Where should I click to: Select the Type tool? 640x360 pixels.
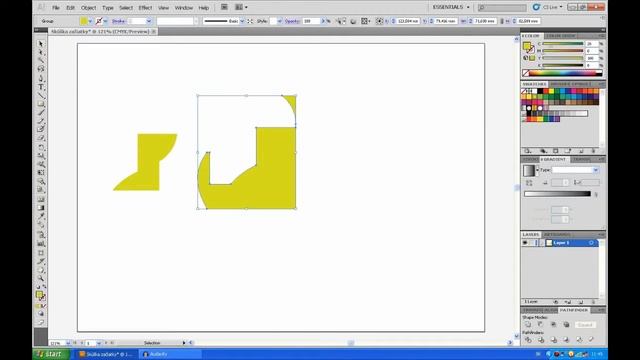pos(41,87)
